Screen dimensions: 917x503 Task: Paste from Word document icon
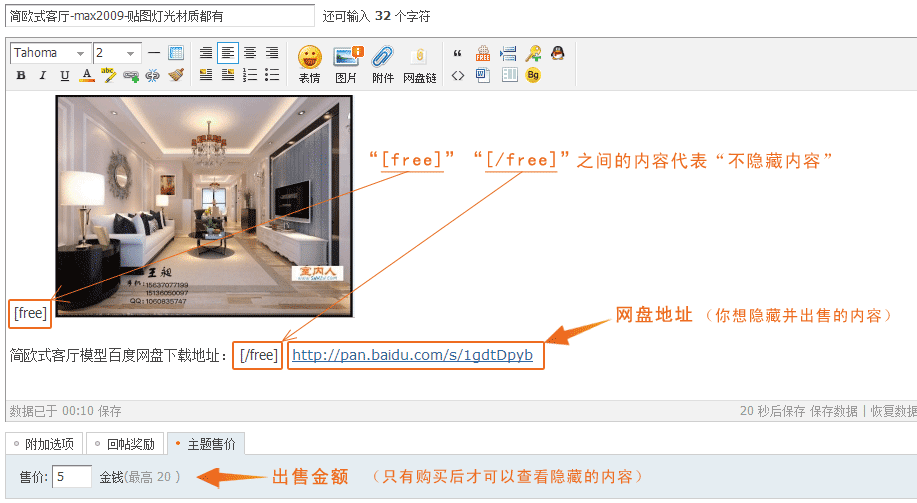pyautogui.click(x=482, y=75)
